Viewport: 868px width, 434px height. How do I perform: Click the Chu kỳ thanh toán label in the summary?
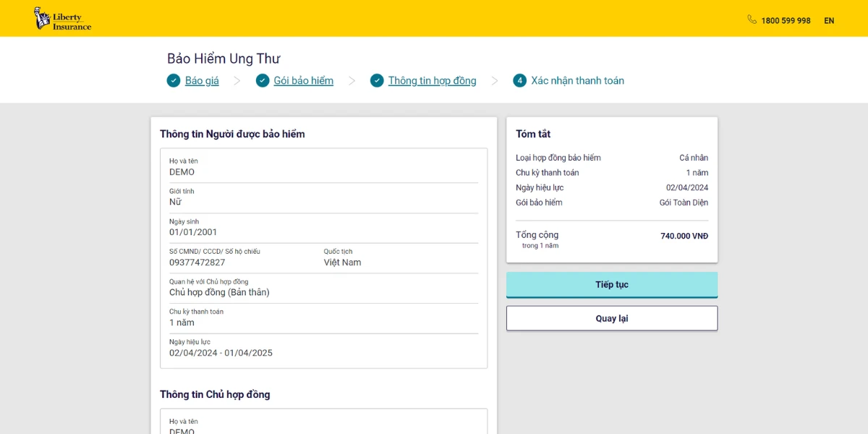[x=548, y=173]
